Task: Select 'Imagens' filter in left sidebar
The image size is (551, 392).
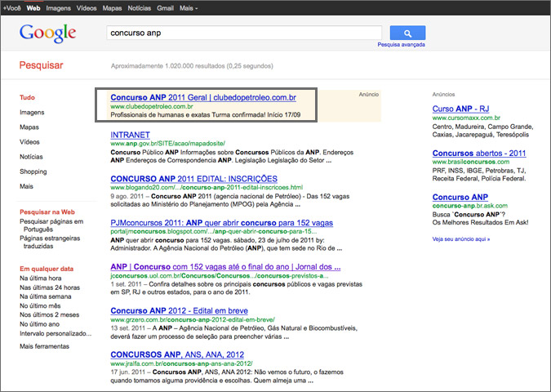Action: tap(32, 113)
